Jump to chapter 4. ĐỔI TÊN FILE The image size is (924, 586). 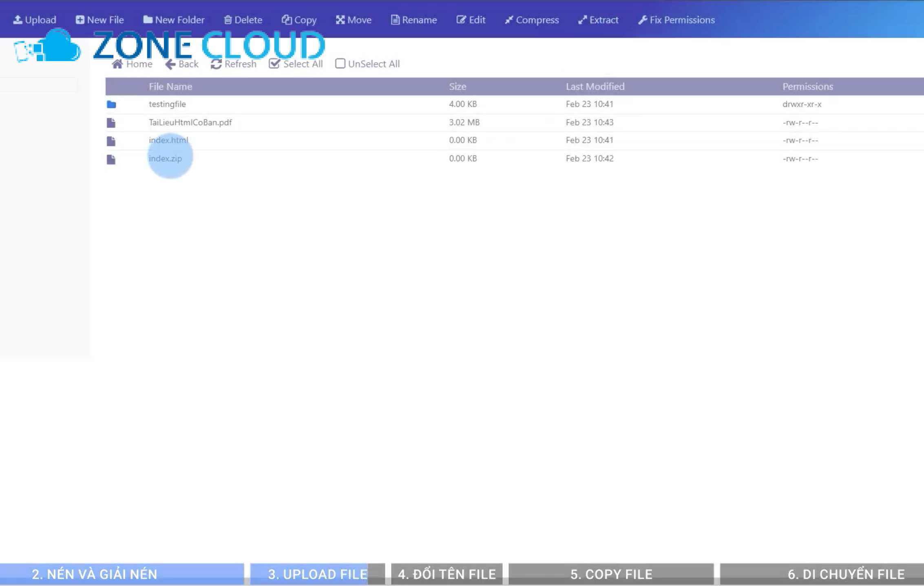point(447,574)
